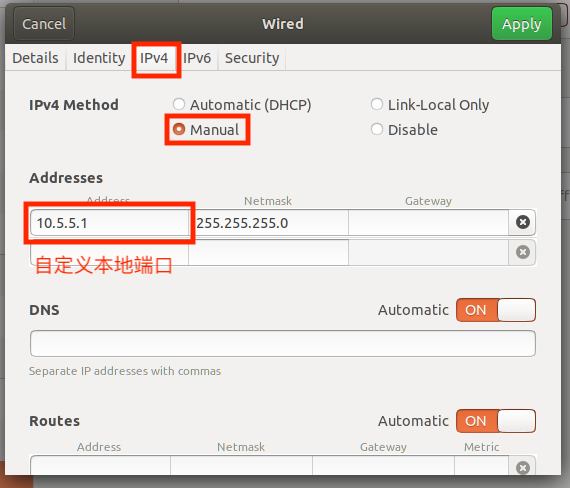Open the Identity tab
This screenshot has height=488, width=570.
99,58
